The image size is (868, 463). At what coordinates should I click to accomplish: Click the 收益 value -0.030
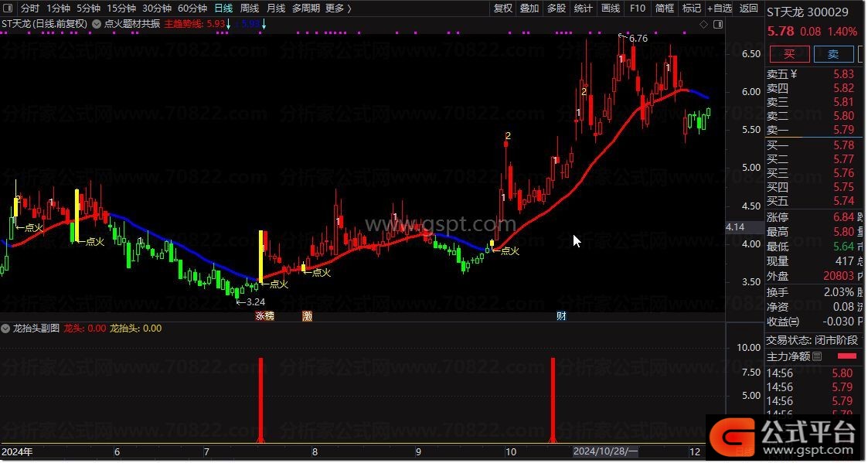tap(839, 322)
